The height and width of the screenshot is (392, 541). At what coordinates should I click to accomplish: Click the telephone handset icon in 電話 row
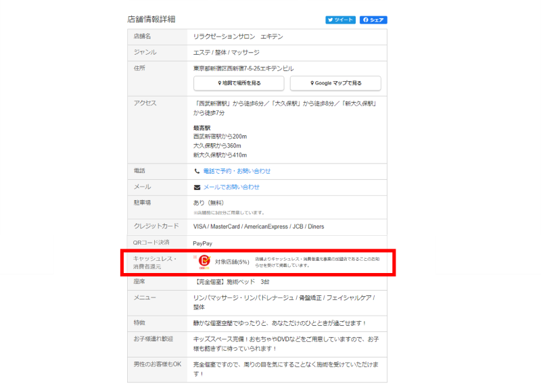[x=197, y=172]
